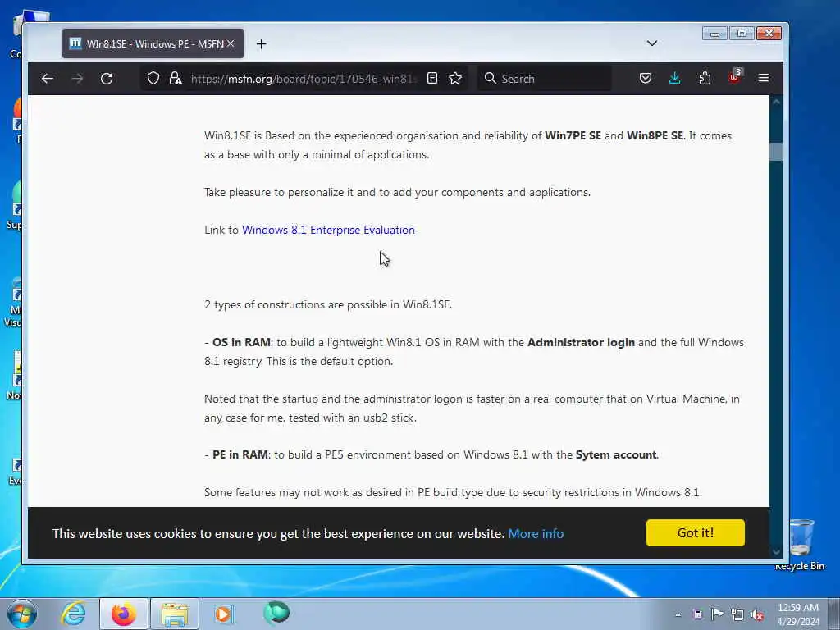The image size is (840, 630).
Task: Launch Internet Explorer from taskbar
Action: (x=73, y=614)
